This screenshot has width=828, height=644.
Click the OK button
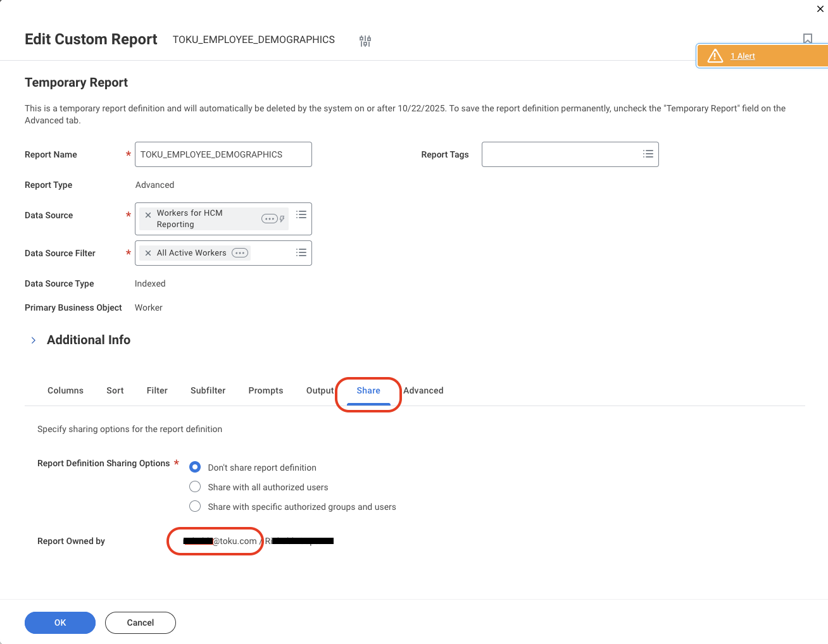click(x=60, y=622)
